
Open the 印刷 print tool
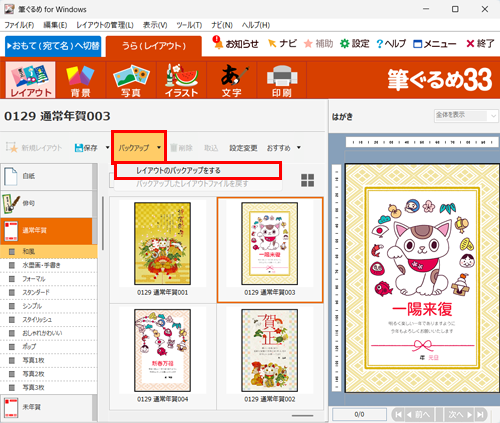282,80
